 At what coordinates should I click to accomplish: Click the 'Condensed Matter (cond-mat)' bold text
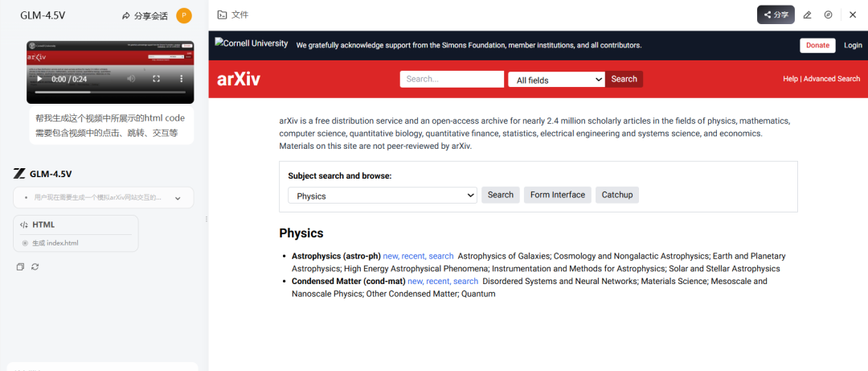pos(349,281)
